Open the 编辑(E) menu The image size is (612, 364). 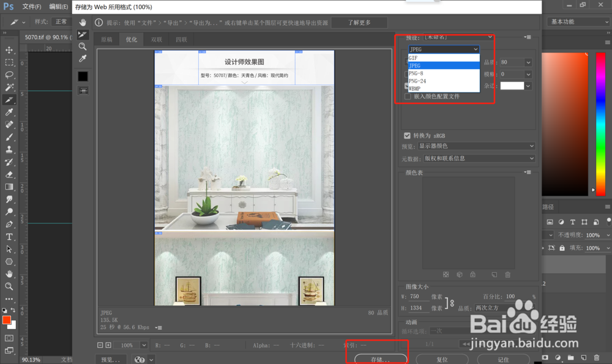tap(59, 7)
